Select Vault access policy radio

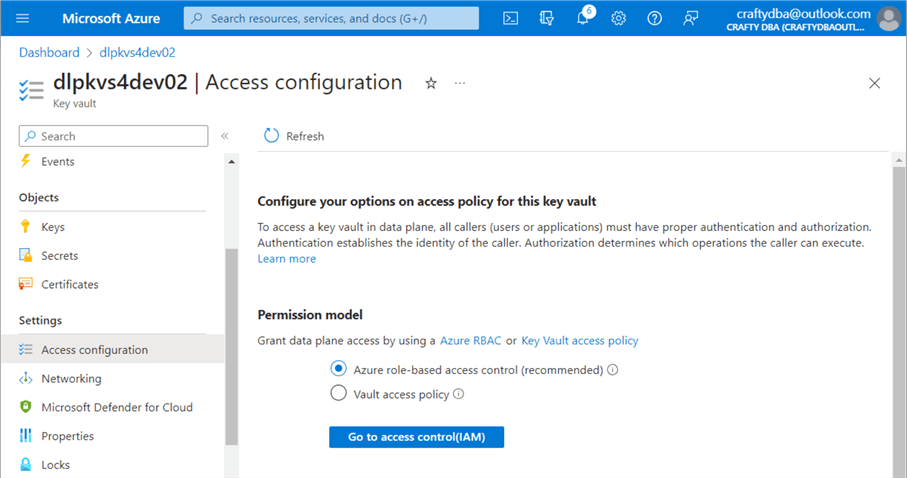tap(338, 394)
